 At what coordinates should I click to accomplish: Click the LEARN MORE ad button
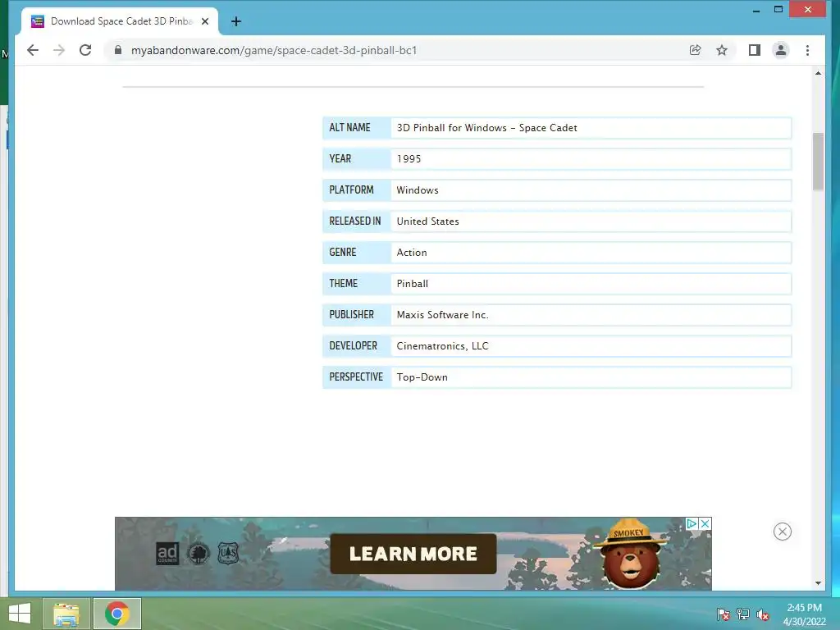tap(413, 554)
